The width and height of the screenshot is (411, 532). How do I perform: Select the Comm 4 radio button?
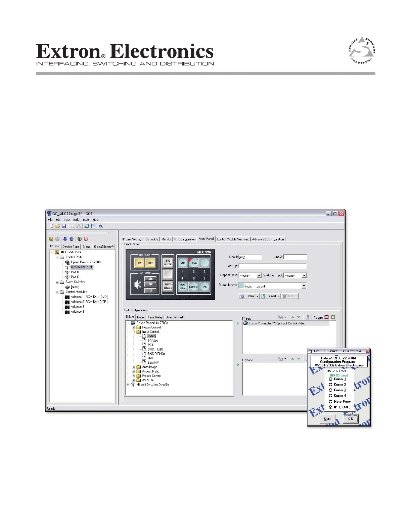(x=330, y=396)
